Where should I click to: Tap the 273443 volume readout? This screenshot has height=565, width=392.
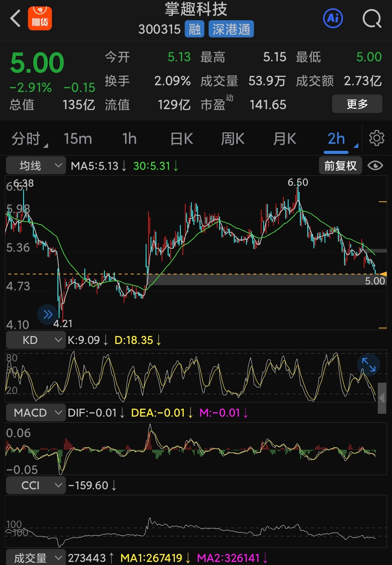click(x=91, y=558)
